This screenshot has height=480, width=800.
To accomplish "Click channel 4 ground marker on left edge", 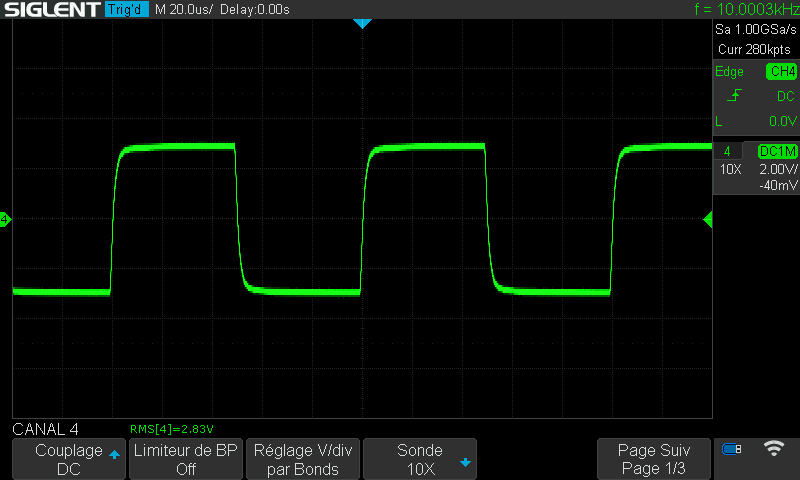I will coord(5,219).
